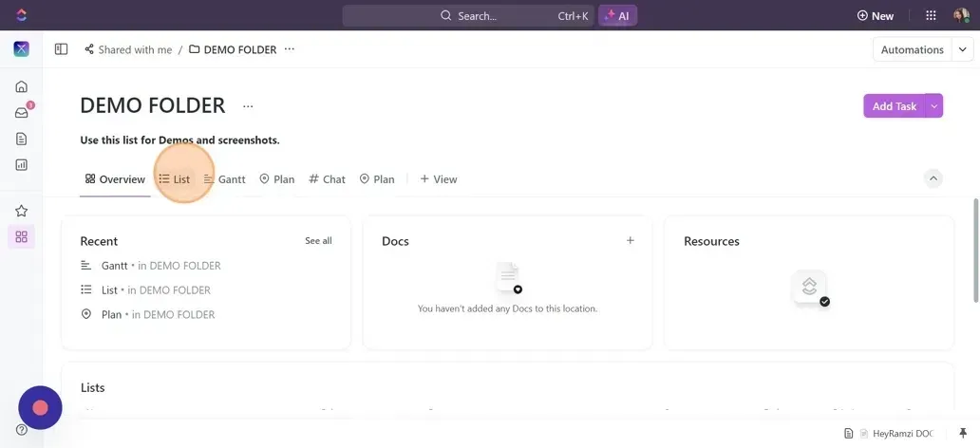This screenshot has height=448, width=980.
Task: Switch to the Chat view tab
Action: pyautogui.click(x=327, y=179)
